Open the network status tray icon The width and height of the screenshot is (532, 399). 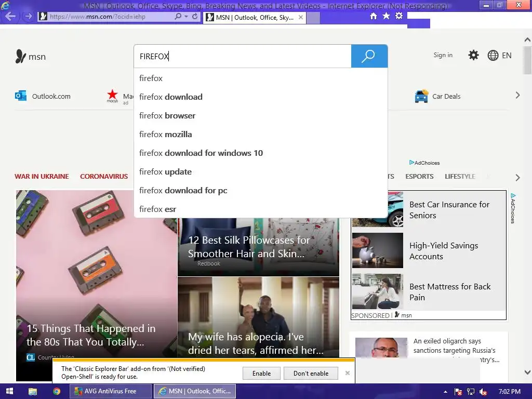point(471,392)
